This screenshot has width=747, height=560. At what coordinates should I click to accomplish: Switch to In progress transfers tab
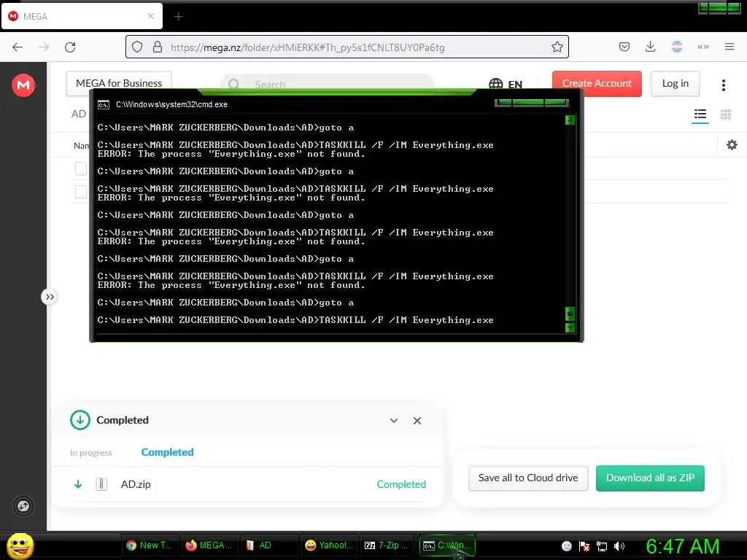91,452
